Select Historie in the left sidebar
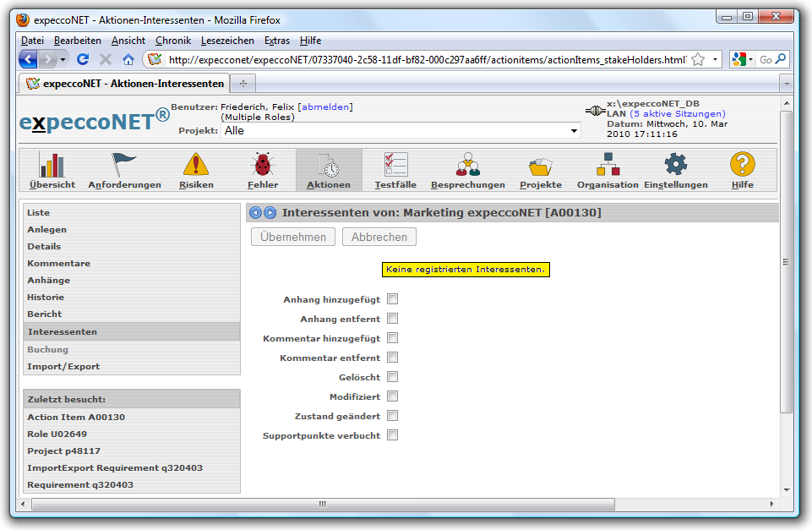This screenshot has width=812, height=530. point(46,298)
